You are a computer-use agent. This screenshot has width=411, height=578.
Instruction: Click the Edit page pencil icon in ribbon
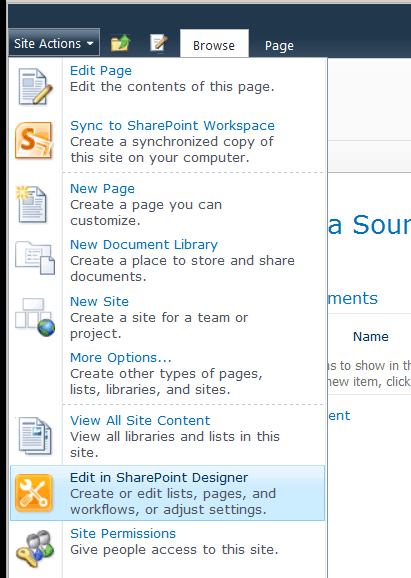(x=159, y=43)
